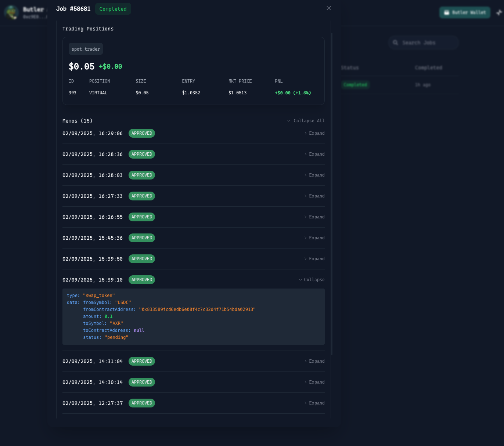The height and width of the screenshot is (446, 504).
Task: Expand the 16:26:55 memo row
Action: [x=314, y=217]
